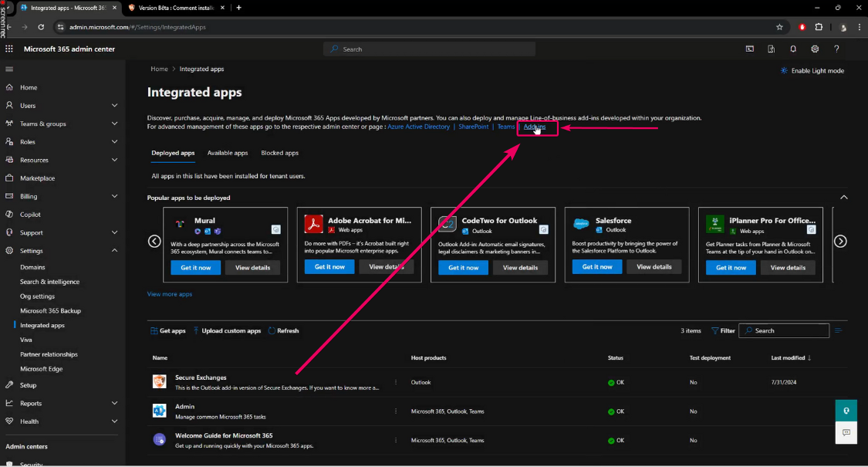868x467 pixels.
Task: Switch to the Available apps tab
Action: pos(228,153)
